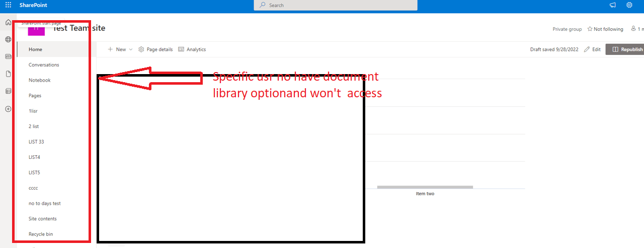Click the Test Team site title
The width and height of the screenshot is (644, 248).
79,28
